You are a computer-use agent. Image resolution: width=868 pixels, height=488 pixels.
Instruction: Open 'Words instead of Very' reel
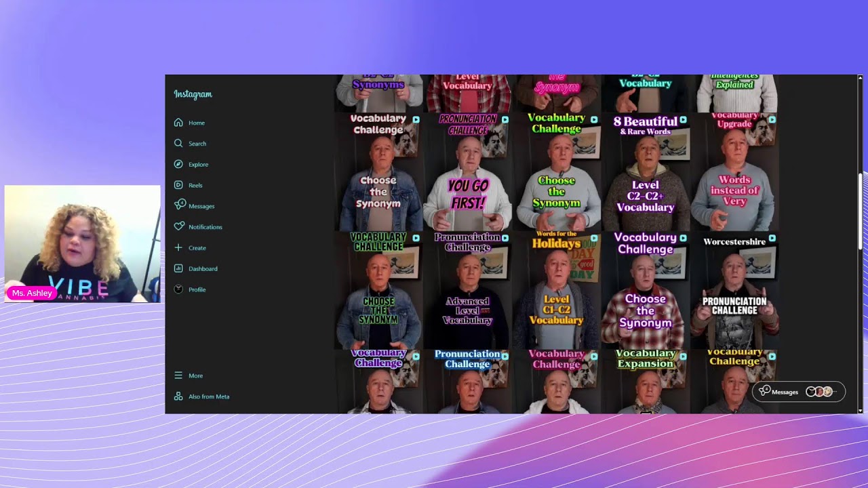tap(734, 172)
